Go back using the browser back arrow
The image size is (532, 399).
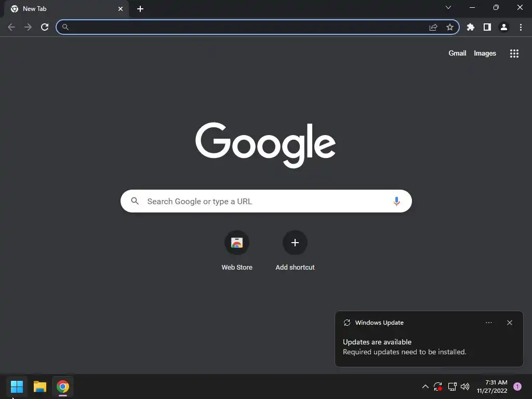(11, 27)
